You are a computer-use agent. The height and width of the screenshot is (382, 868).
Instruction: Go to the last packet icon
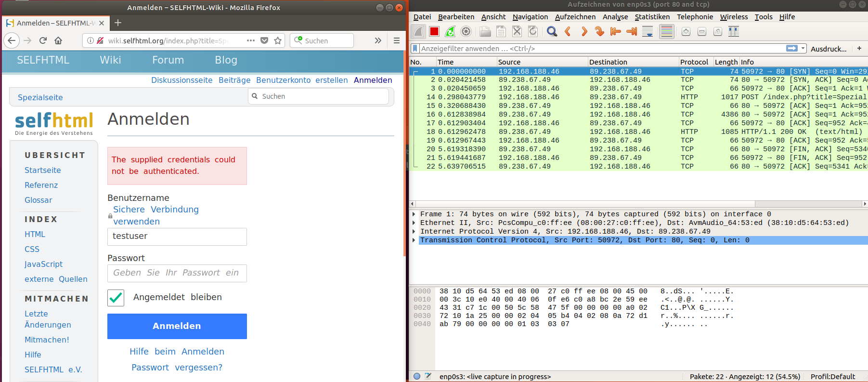pyautogui.click(x=632, y=32)
